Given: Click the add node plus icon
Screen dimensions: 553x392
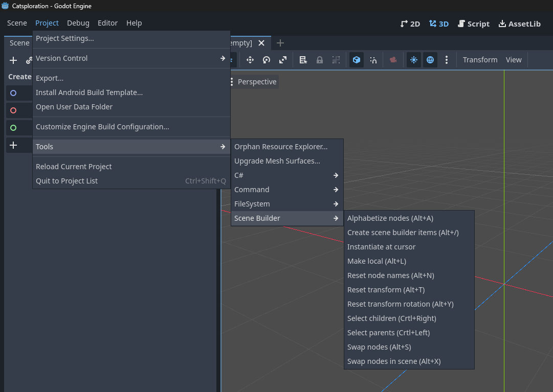Looking at the screenshot, I should [13, 60].
